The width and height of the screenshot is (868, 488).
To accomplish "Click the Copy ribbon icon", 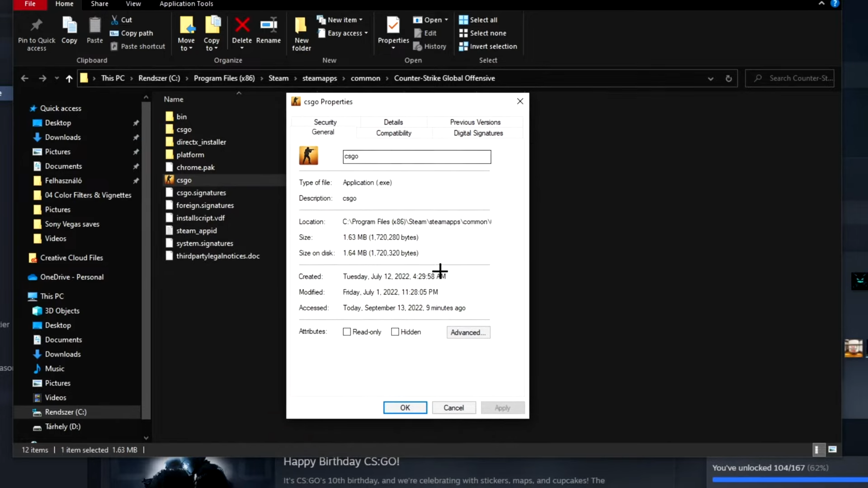I will tap(69, 25).
